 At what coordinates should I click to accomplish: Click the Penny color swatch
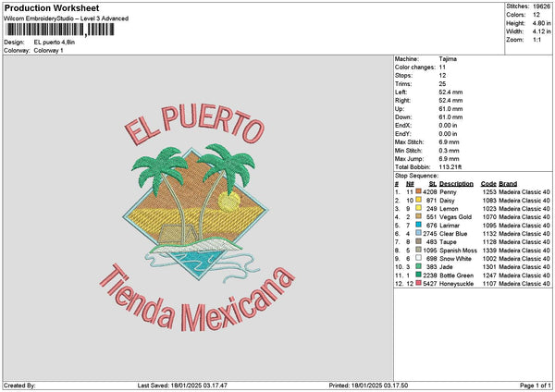[x=420, y=191]
